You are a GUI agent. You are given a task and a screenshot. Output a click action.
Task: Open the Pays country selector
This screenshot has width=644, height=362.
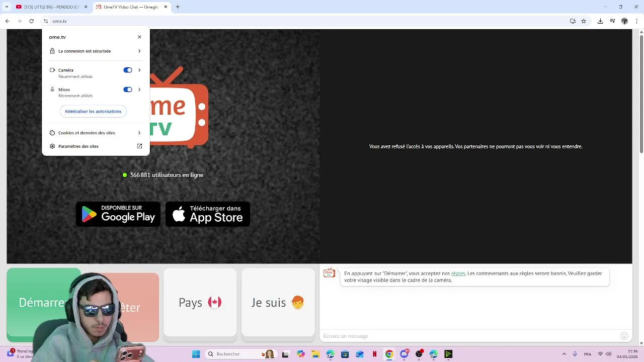tap(200, 302)
